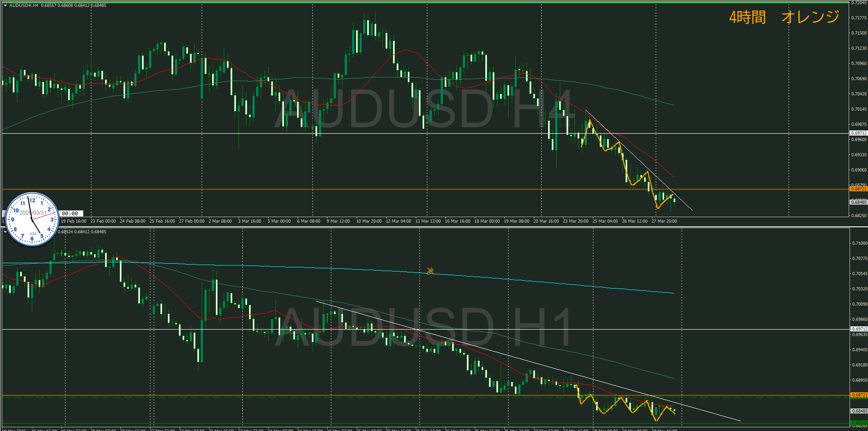This screenshot has height=431, width=868.
Task: Expand the small triangle atop the H1 chart
Action: [x=5, y=232]
